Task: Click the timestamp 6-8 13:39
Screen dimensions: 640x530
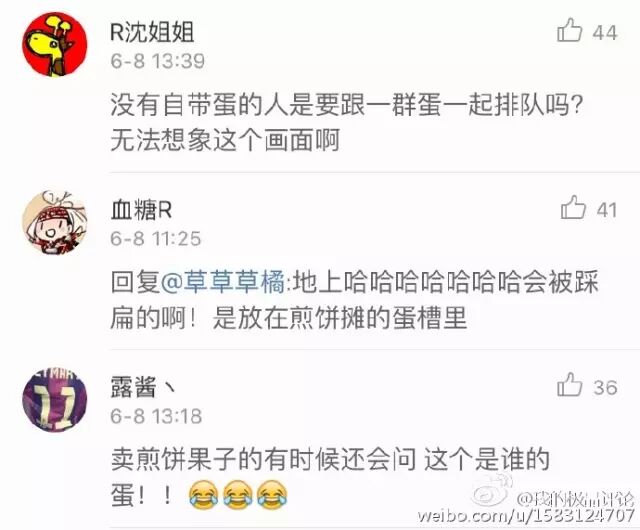Action: (158, 61)
